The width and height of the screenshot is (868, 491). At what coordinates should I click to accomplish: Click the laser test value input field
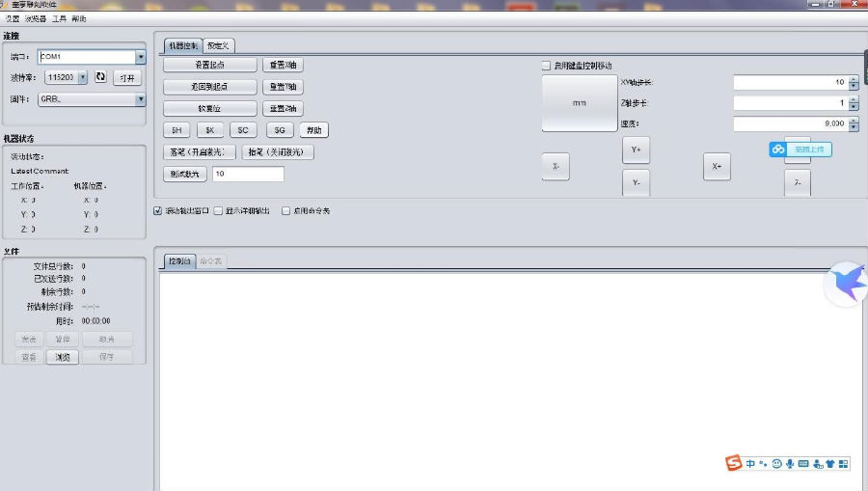pyautogui.click(x=248, y=174)
